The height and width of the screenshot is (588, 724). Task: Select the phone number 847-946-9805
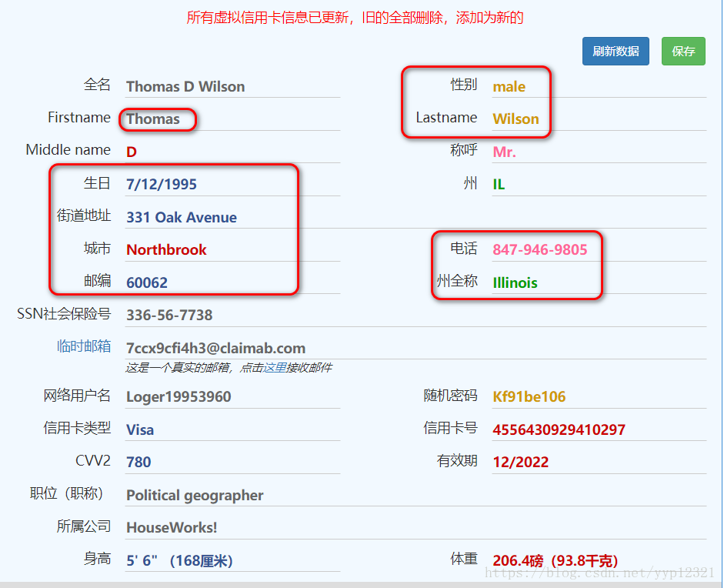coord(540,249)
